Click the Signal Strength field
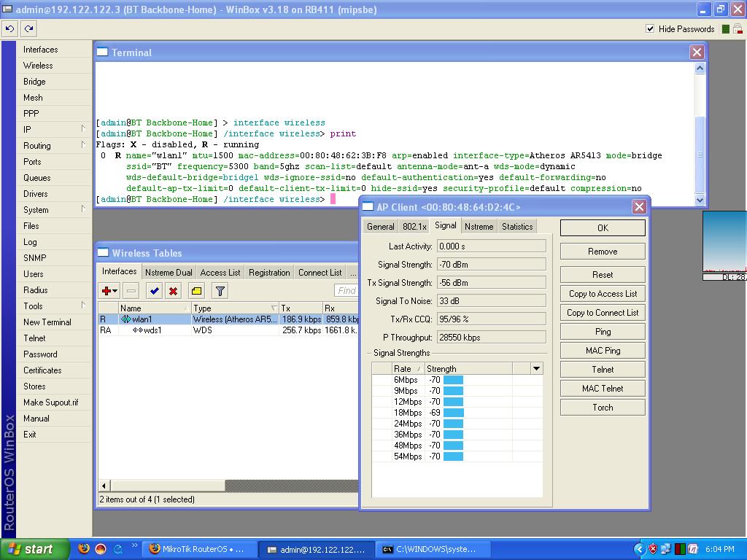 pyautogui.click(x=491, y=264)
